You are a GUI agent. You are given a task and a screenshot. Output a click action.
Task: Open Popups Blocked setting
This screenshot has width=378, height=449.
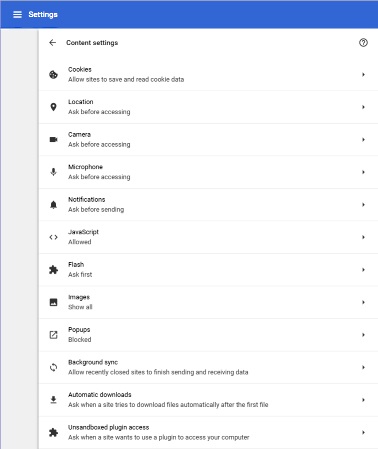click(209, 335)
